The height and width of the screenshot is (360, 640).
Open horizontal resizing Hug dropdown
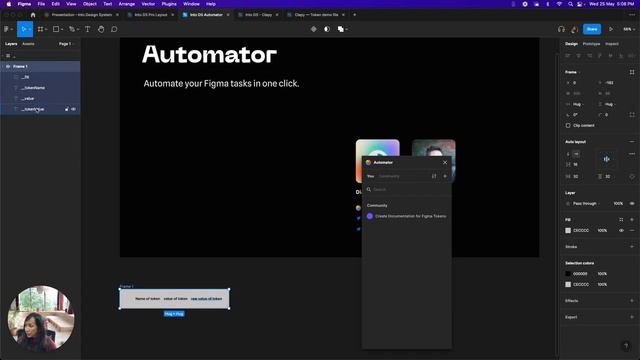click(578, 104)
